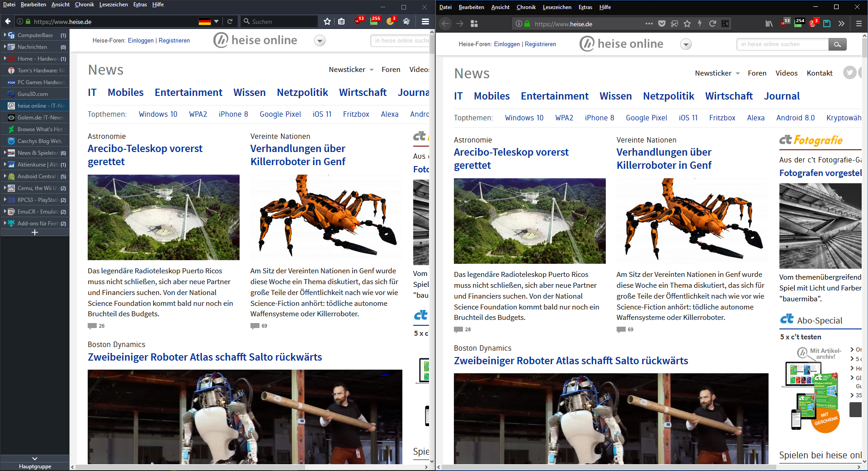Click the lightning bolt icon in right URL bar
The height and width of the screenshot is (471, 868).
click(700, 24)
